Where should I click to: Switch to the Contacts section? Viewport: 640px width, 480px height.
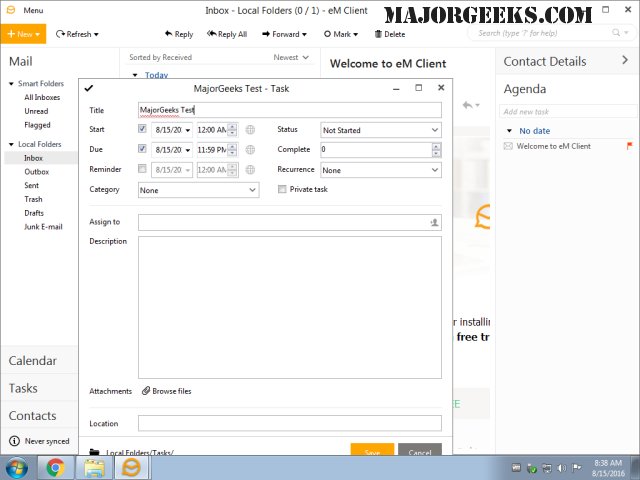(32, 416)
